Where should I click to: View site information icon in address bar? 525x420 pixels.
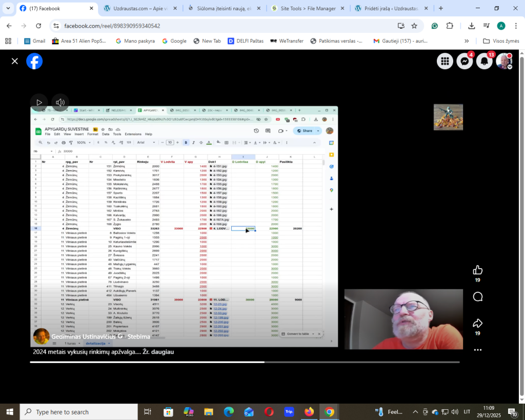[x=56, y=26]
